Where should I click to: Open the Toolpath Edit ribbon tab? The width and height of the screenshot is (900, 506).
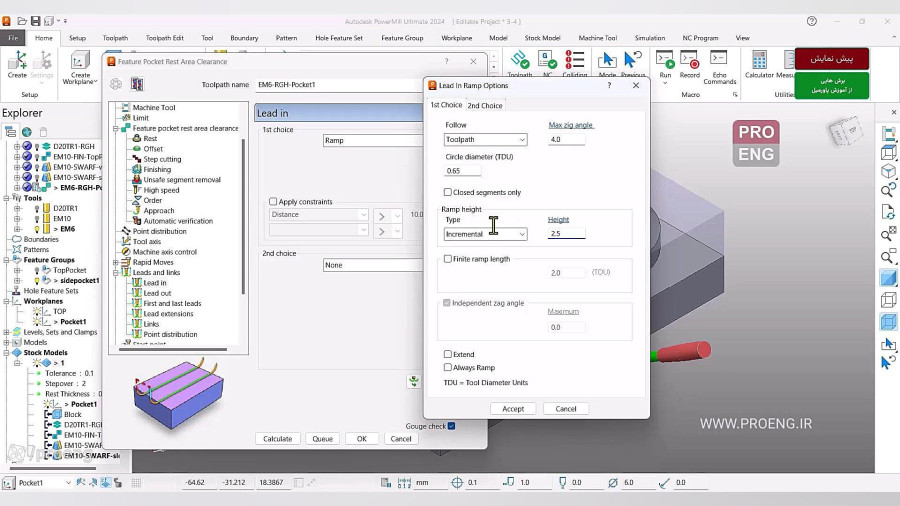[164, 38]
